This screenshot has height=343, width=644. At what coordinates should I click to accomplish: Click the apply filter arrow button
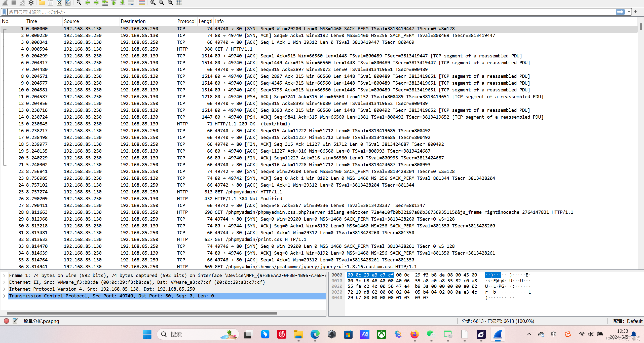point(620,12)
